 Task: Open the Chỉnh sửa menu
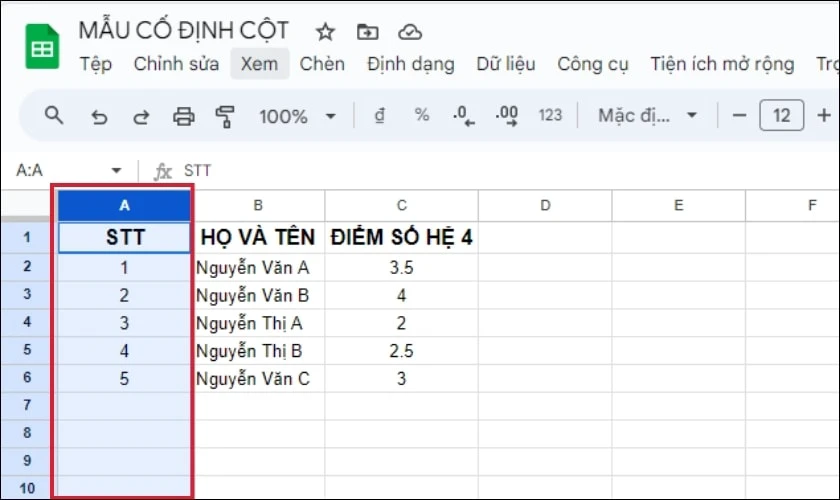[176, 64]
